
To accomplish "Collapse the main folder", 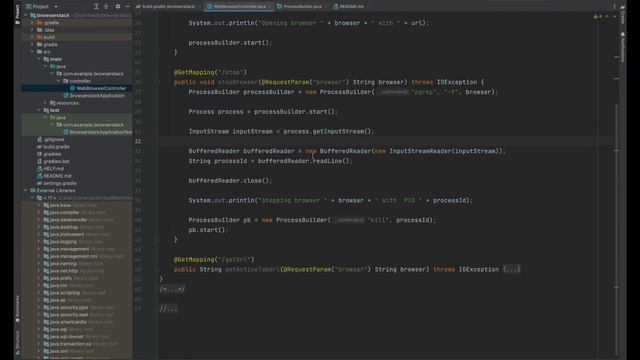I will pyautogui.click(x=39, y=59).
